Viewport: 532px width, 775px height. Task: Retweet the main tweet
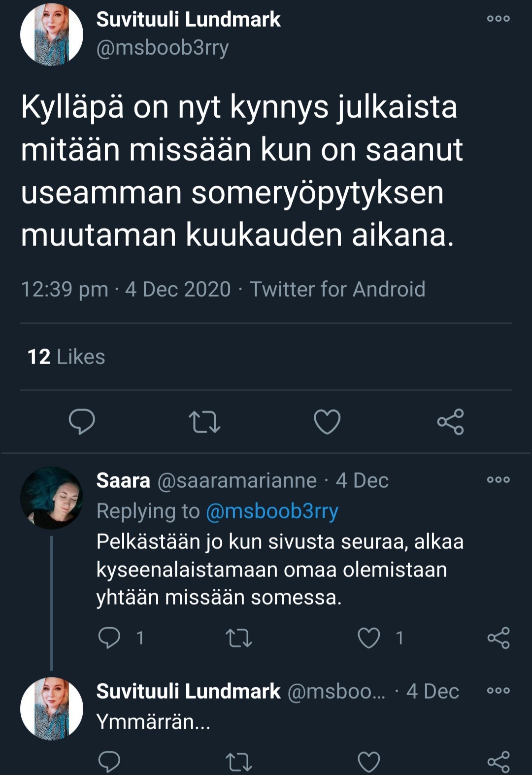click(x=204, y=422)
